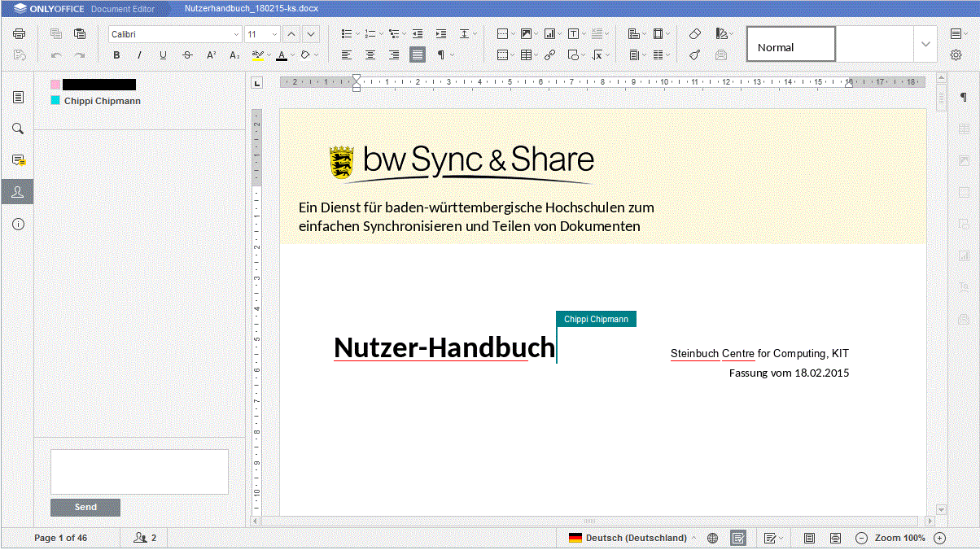The width and height of the screenshot is (980, 550).
Task: Toggle subscript formatting
Action: click(234, 55)
